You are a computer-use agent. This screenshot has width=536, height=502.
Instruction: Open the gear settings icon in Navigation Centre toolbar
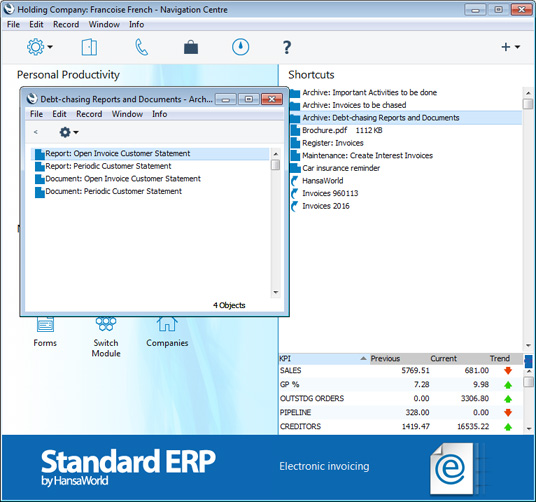point(36,47)
